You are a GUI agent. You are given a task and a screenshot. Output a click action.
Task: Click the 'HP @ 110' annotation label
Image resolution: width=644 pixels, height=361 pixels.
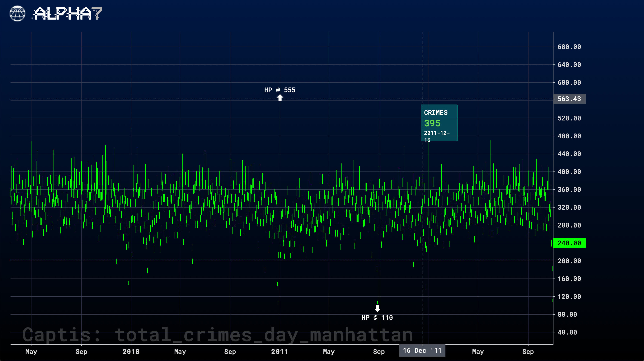point(377,318)
